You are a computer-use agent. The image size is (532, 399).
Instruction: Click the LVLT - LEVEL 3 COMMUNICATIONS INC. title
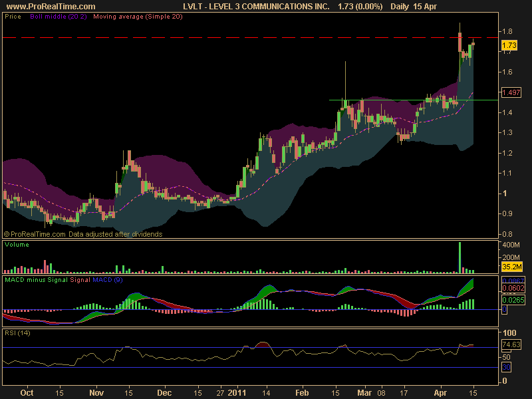pos(256,7)
